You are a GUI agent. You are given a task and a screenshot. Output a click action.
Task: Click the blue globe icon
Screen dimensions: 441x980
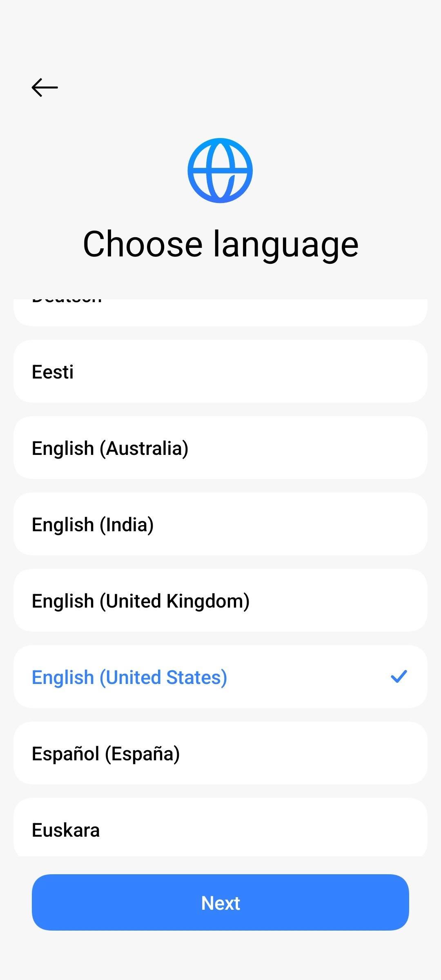[x=220, y=170]
